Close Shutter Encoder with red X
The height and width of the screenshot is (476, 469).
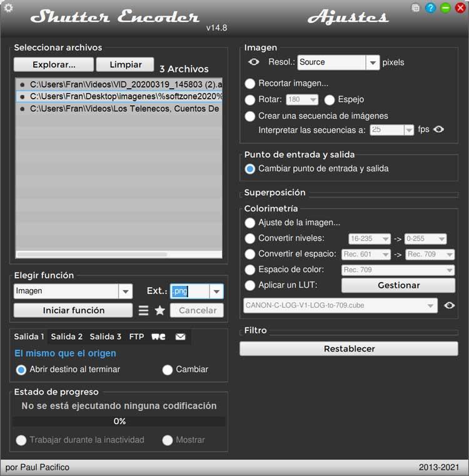[x=460, y=8]
